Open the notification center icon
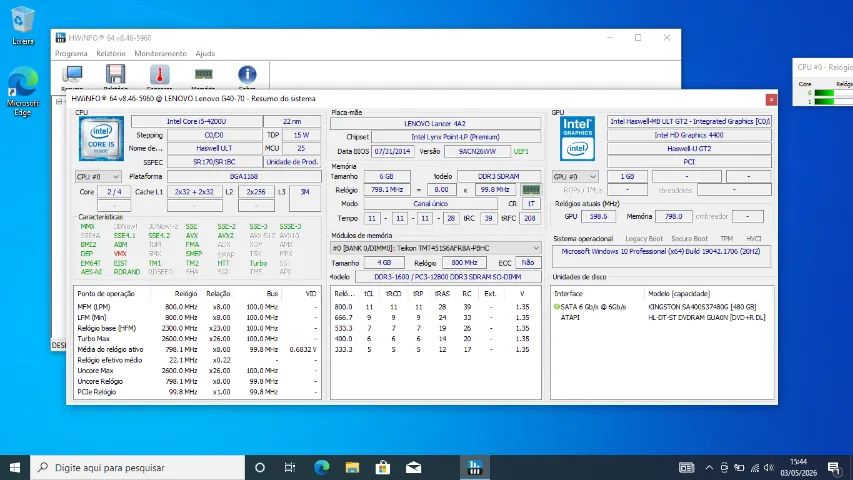 pos(833,467)
